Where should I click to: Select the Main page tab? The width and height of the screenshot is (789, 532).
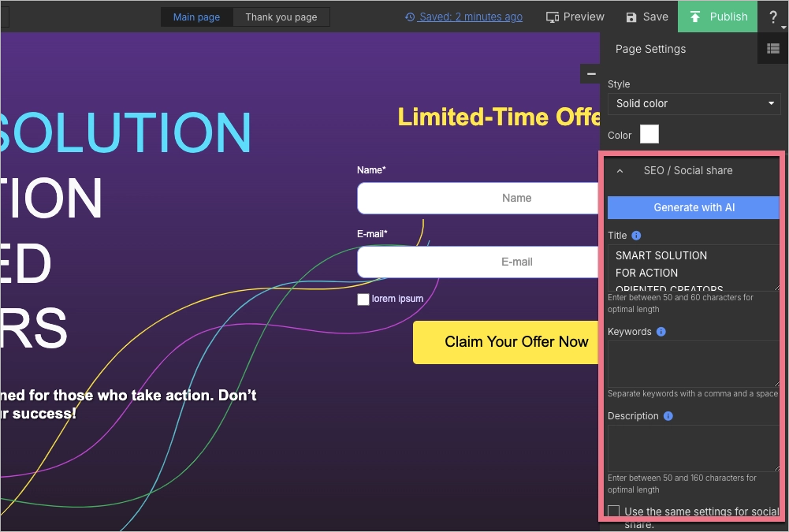point(196,17)
